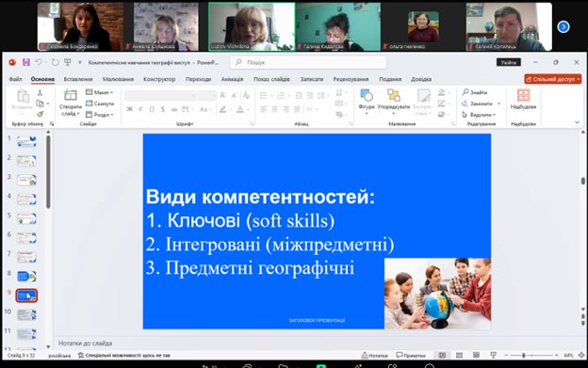Click the Save icon in the title bar
The width and height of the screenshot is (588, 368).
(25, 62)
